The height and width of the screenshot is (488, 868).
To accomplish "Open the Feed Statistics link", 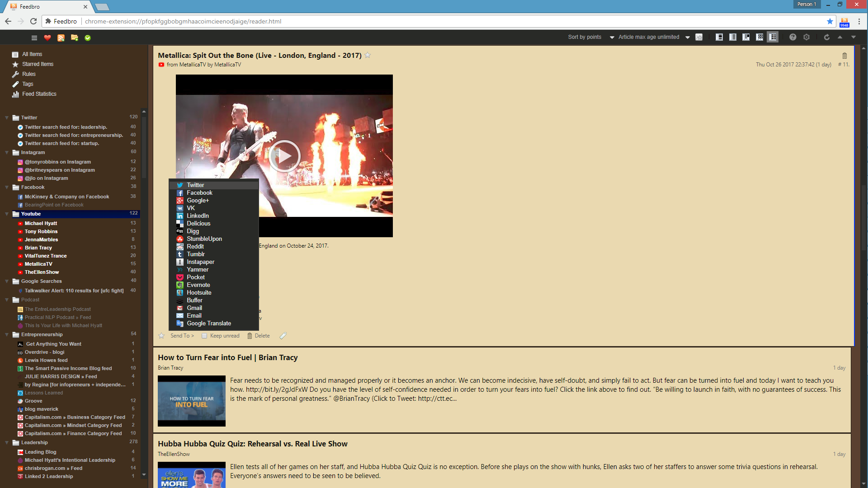I will click(x=39, y=94).
